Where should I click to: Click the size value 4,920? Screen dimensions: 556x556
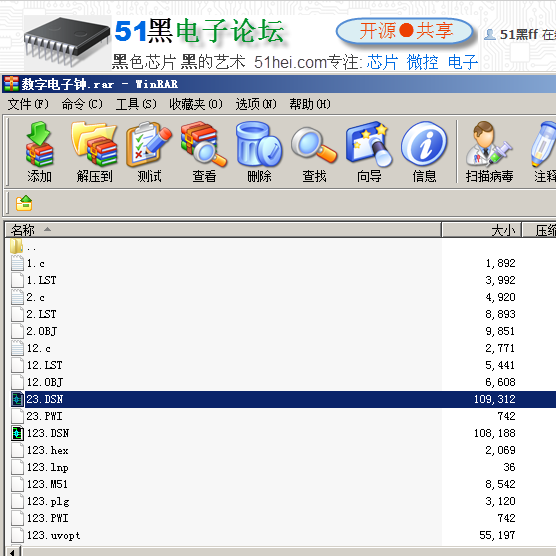tap(500, 297)
